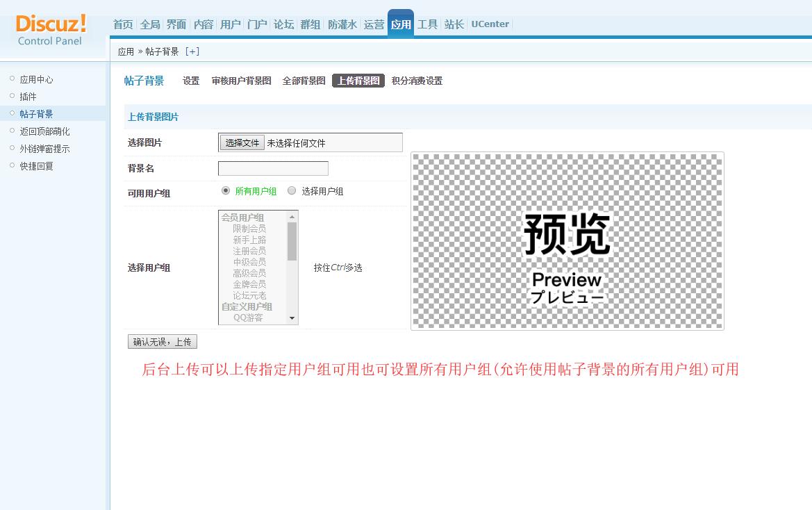Click the [+] add shortcut link

tap(192, 51)
